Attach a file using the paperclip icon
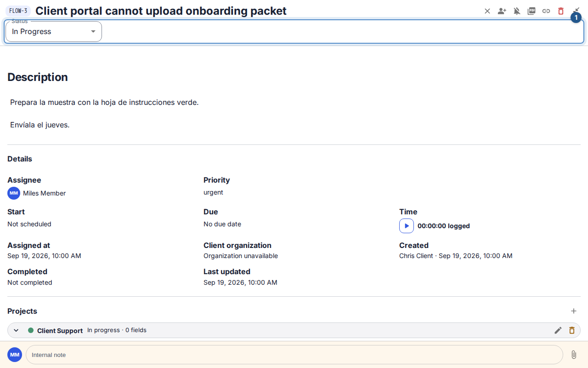Image resolution: width=588 pixels, height=368 pixels. 574,355
